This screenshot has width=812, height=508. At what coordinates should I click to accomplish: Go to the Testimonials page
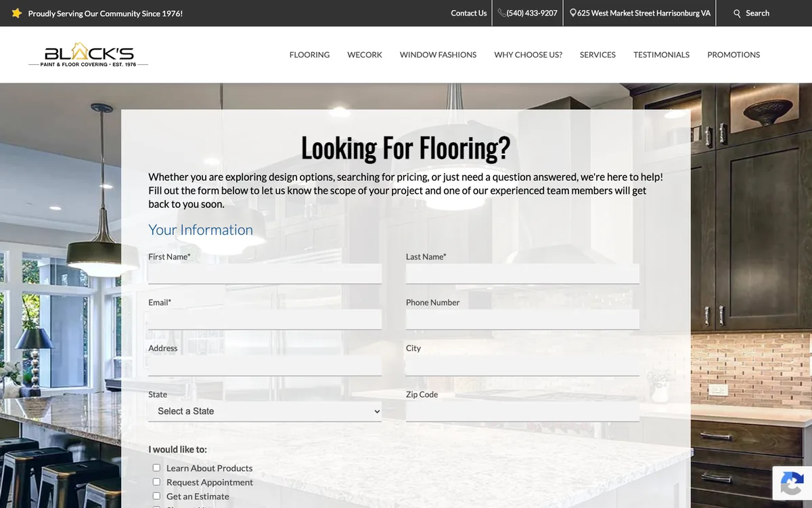coord(661,55)
